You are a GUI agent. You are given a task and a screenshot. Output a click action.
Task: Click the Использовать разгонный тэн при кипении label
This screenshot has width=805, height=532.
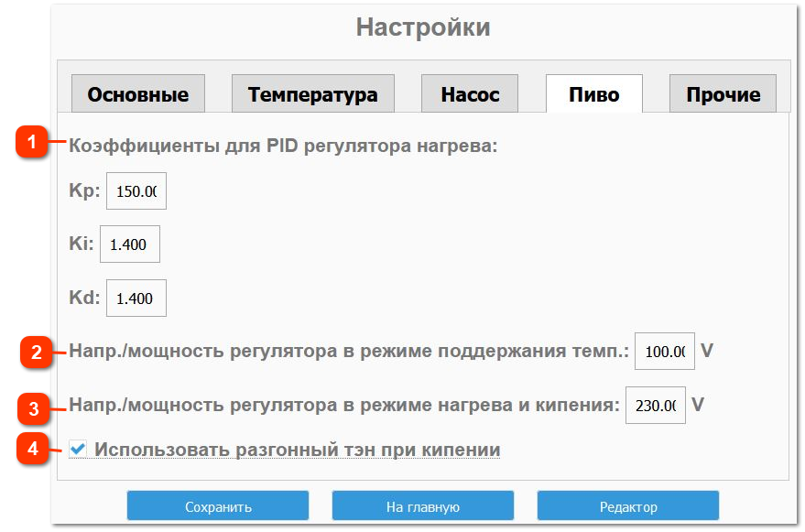(x=298, y=450)
